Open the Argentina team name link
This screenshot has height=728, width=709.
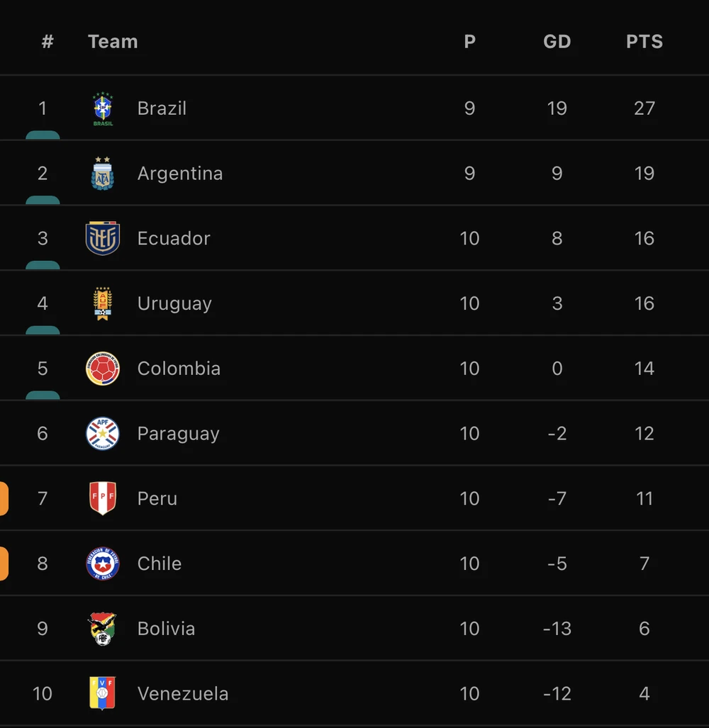(180, 174)
